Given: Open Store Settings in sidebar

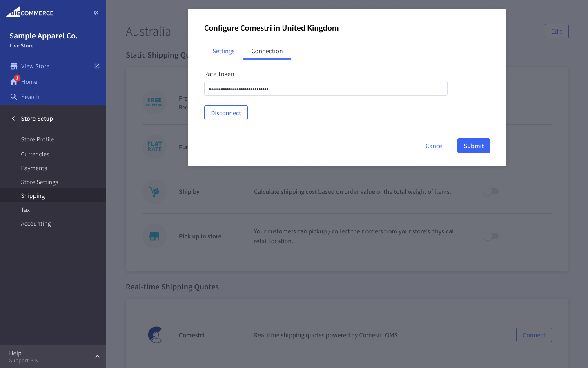Looking at the screenshot, I should pos(40,182).
